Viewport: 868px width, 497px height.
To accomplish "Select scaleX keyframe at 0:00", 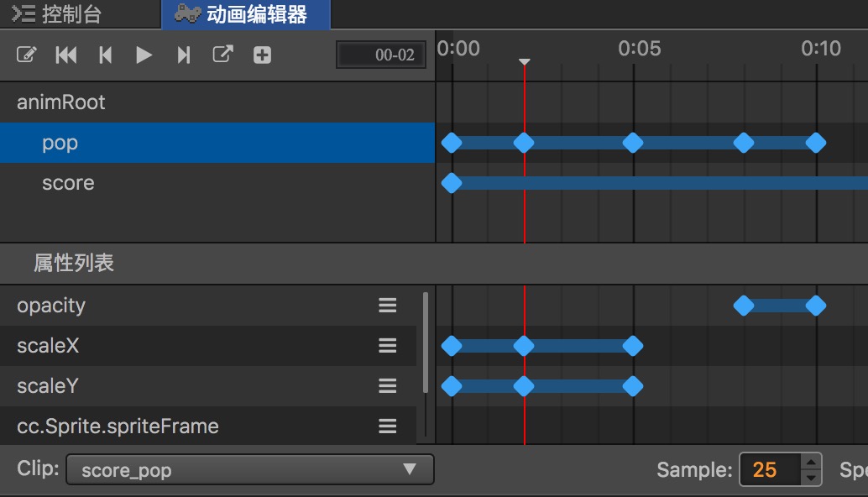I will click(x=452, y=346).
